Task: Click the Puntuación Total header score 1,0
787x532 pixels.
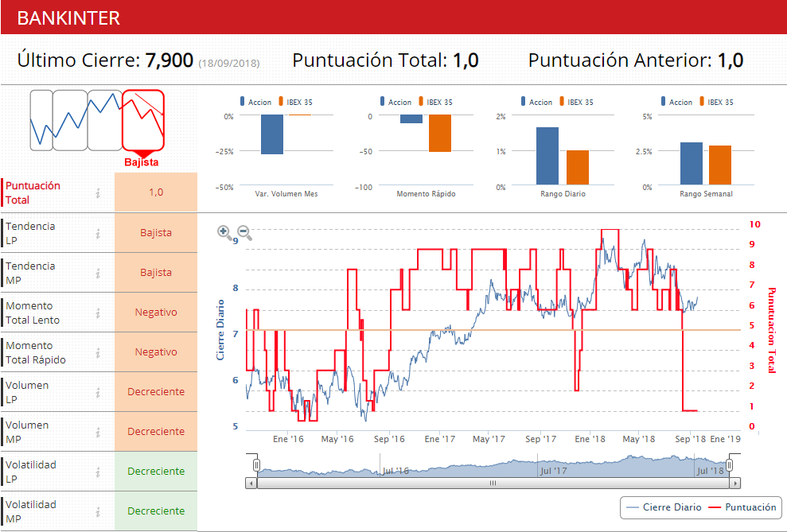Action: tap(466, 60)
